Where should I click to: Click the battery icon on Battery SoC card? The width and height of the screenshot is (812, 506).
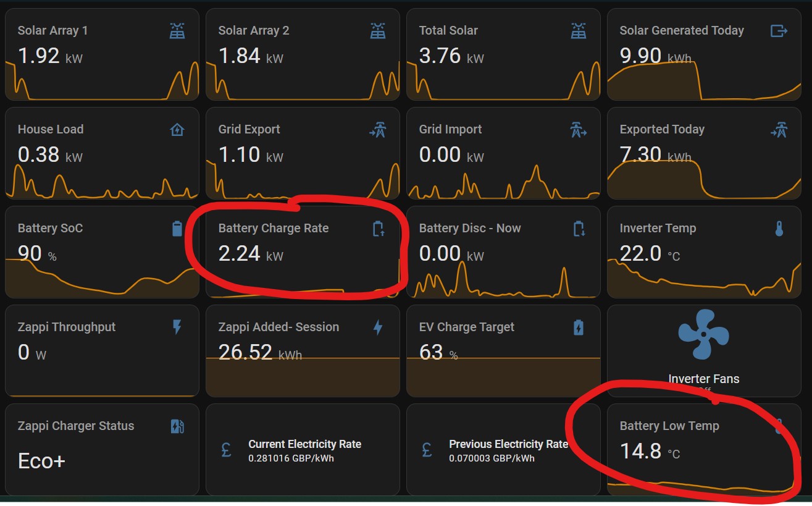tap(177, 229)
